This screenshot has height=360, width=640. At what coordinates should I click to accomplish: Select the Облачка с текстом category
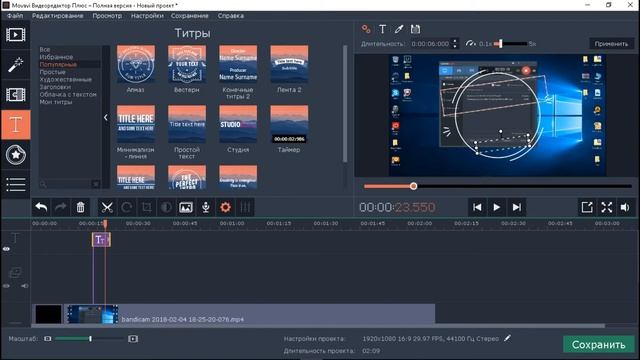point(68,94)
